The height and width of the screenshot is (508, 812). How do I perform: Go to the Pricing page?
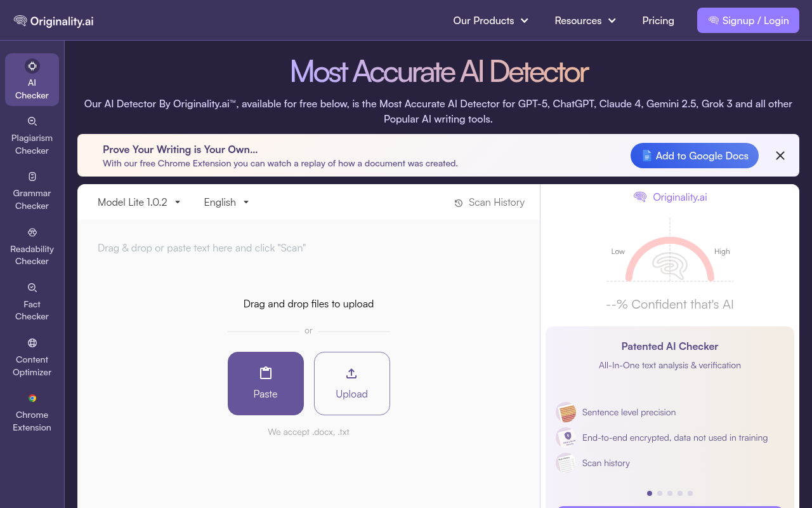click(658, 20)
